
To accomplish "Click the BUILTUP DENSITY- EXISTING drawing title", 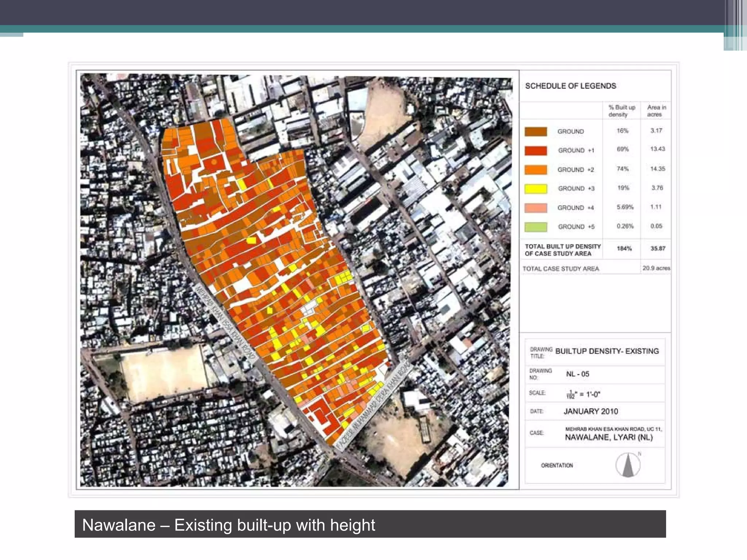I will click(607, 351).
